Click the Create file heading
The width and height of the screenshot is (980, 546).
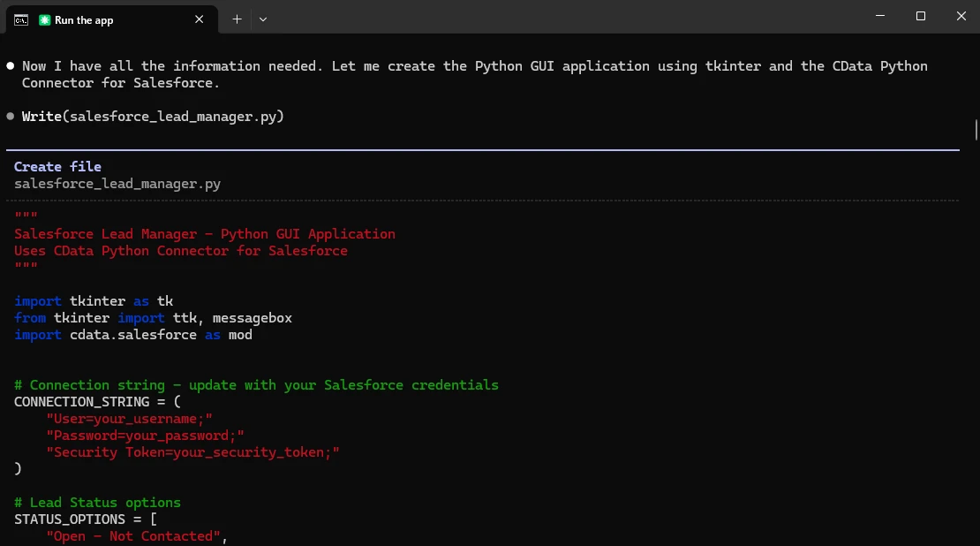[57, 166]
